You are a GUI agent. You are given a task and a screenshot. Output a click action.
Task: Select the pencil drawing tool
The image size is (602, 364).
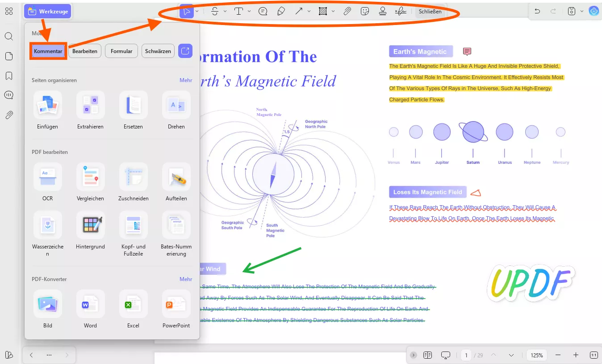281,11
